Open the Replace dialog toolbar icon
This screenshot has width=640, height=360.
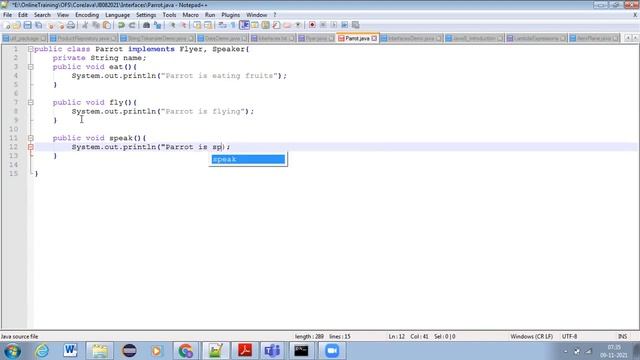click(157, 25)
